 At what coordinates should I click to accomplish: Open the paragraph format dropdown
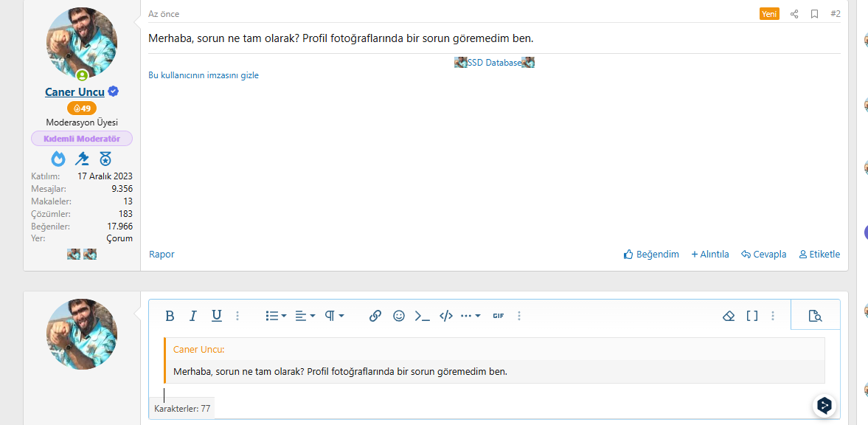tap(334, 316)
